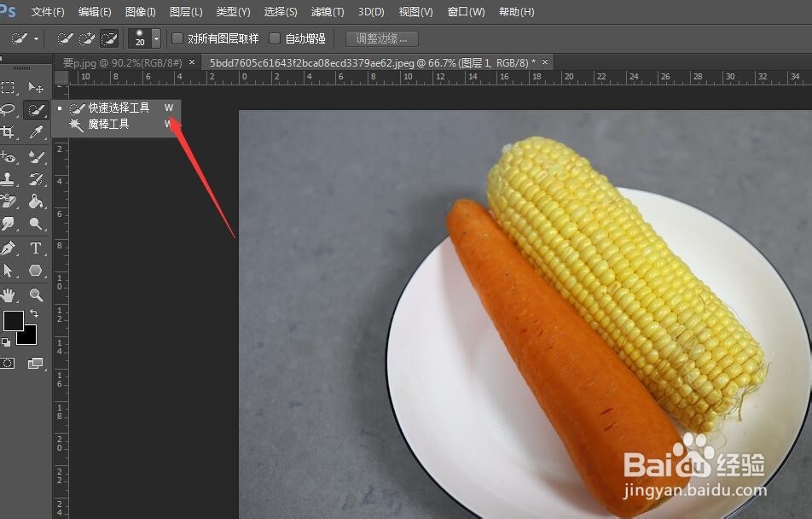Select the Path Selection tool

pyautogui.click(x=8, y=270)
